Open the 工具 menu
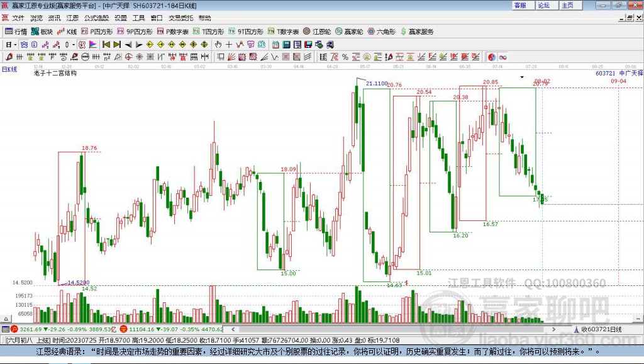 pyautogui.click(x=138, y=18)
